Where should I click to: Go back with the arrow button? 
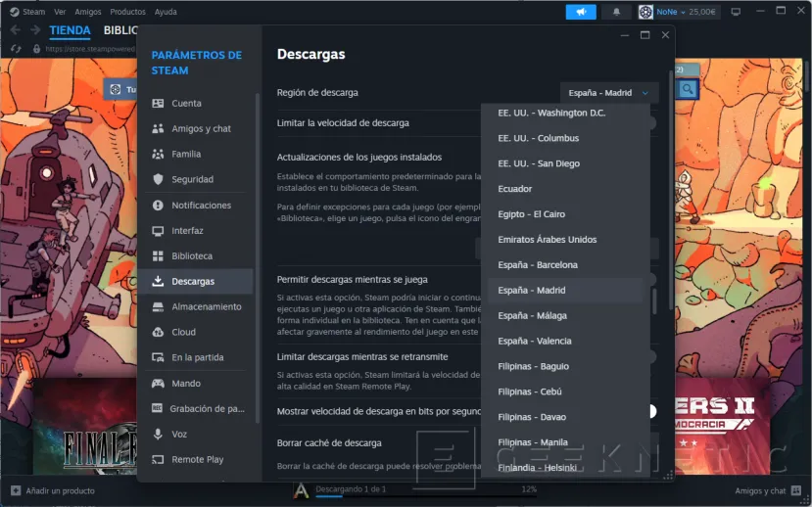tap(16, 30)
